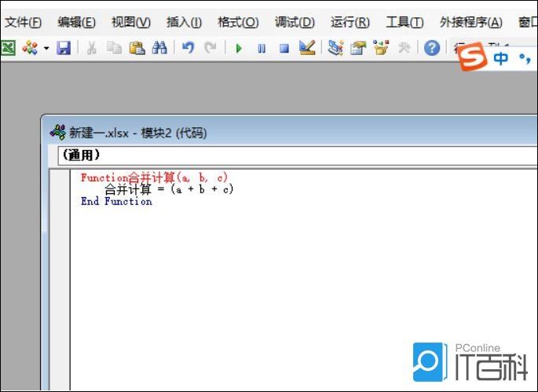Switch to Excel view icon
The height and width of the screenshot is (392, 538).
pos(8,48)
